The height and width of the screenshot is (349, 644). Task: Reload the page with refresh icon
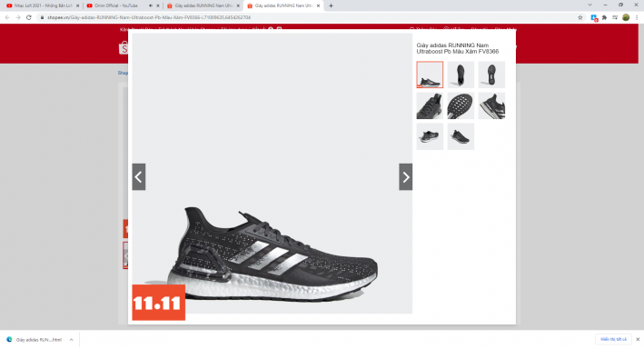pyautogui.click(x=29, y=17)
